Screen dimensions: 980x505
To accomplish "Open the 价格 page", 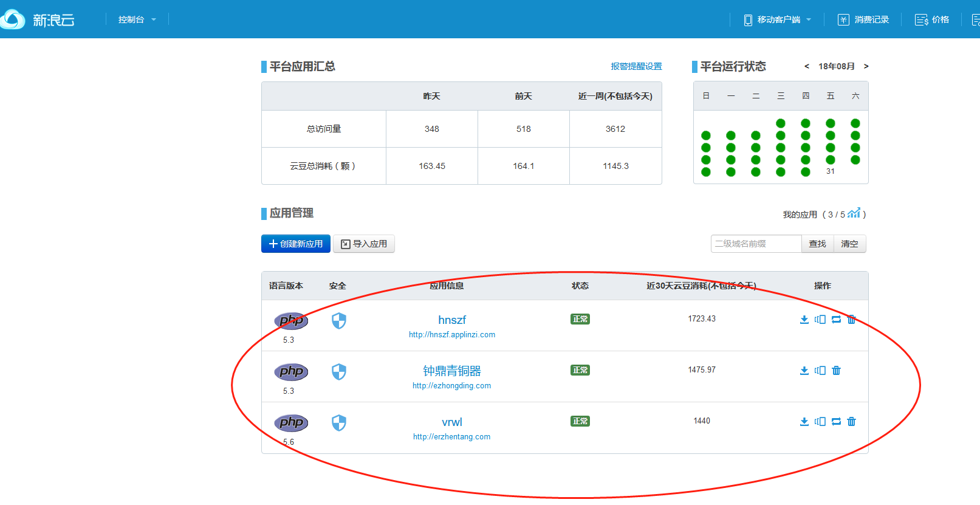I will (933, 19).
